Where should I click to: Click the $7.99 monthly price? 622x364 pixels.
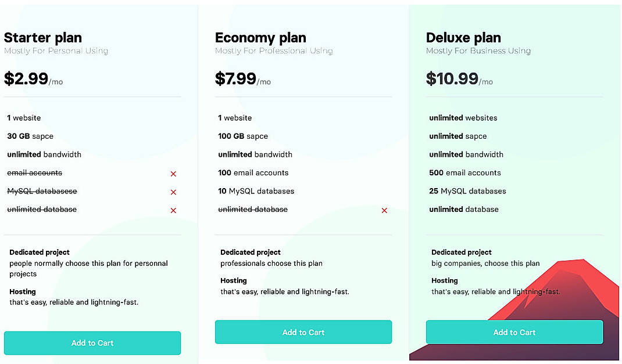(x=236, y=79)
